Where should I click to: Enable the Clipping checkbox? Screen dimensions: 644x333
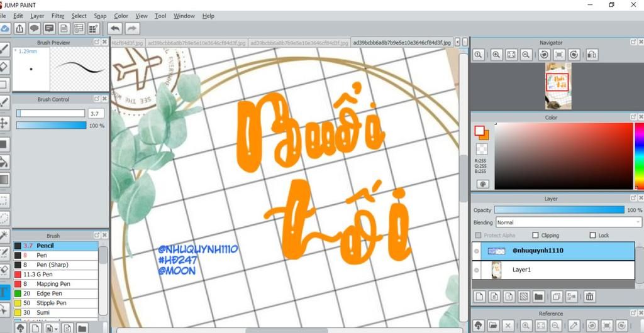pos(535,236)
